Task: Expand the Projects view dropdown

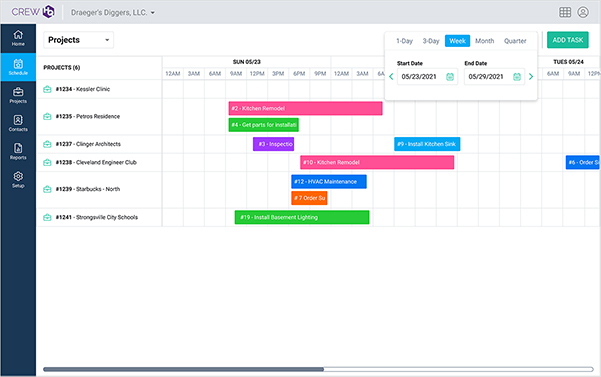Action: (x=79, y=40)
